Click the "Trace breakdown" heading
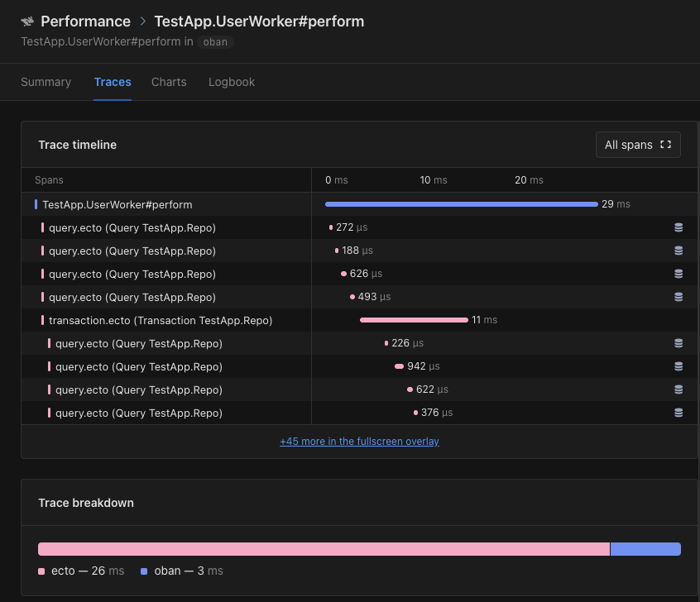 [86, 503]
